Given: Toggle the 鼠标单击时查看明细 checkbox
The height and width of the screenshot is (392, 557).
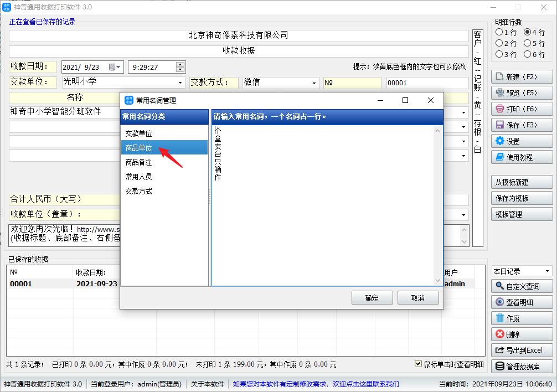Looking at the screenshot, I should (x=419, y=364).
